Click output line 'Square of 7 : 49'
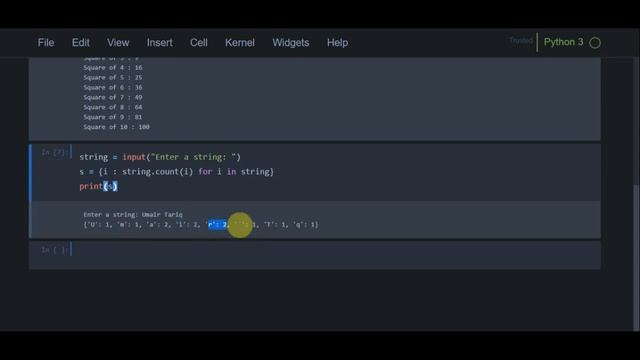 (x=113, y=97)
